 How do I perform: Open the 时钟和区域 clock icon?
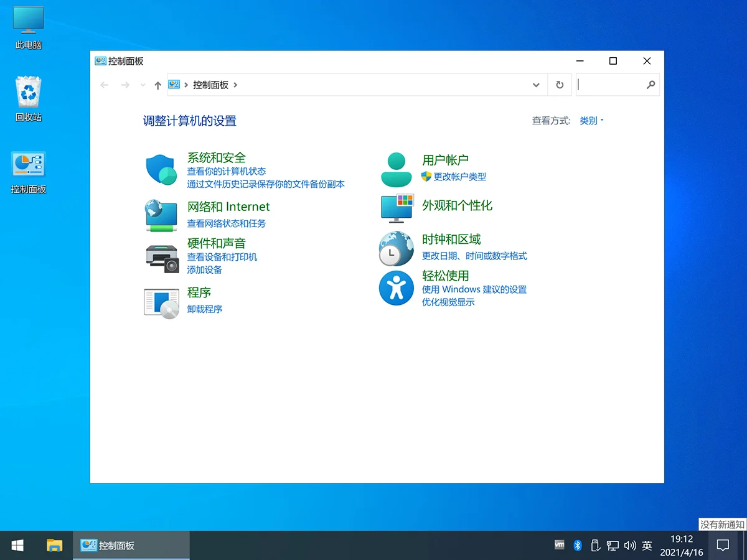[x=396, y=248]
